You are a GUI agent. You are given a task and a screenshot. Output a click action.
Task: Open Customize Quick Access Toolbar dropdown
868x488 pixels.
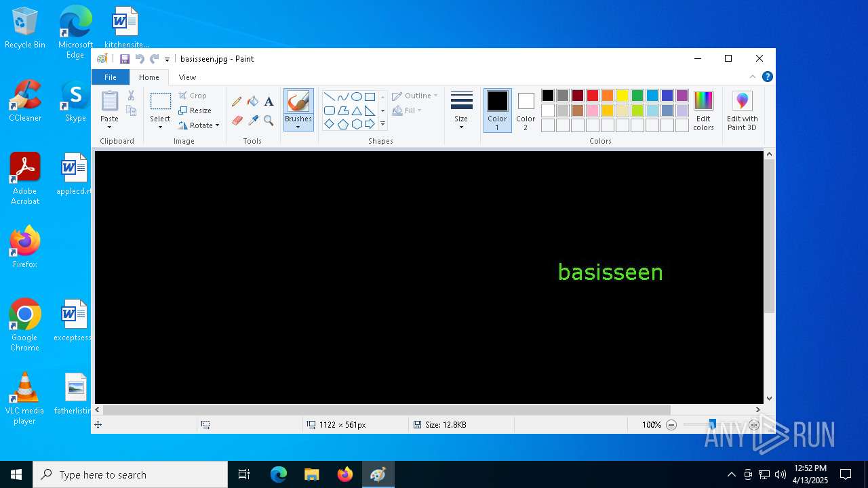click(x=167, y=60)
